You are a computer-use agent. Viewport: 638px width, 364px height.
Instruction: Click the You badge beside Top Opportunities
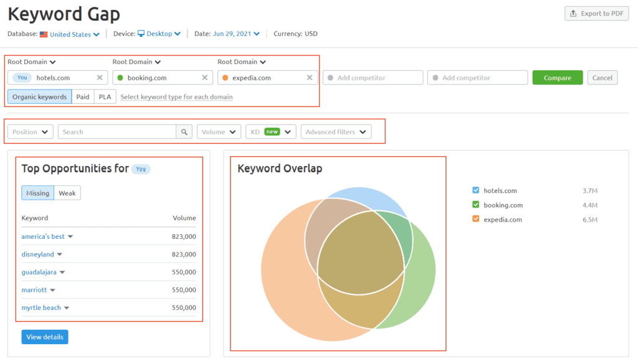click(x=141, y=169)
